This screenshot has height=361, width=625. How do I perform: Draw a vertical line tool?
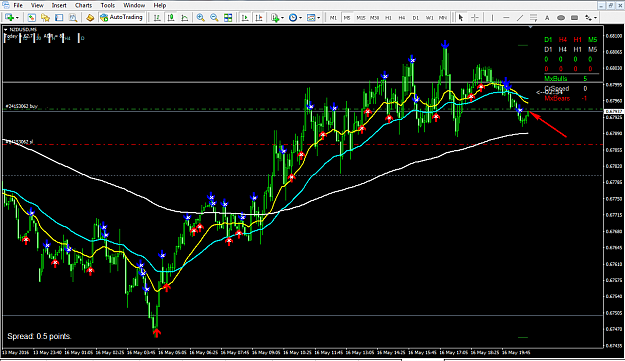tap(492, 18)
